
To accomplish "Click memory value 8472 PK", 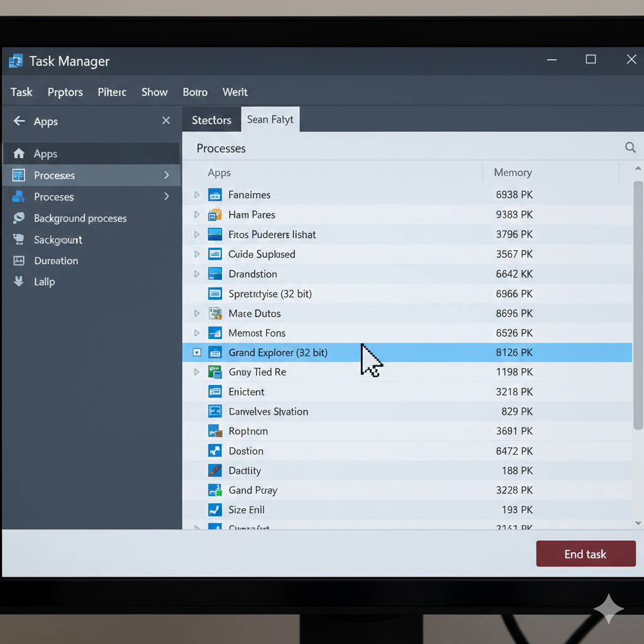I will [x=514, y=451].
